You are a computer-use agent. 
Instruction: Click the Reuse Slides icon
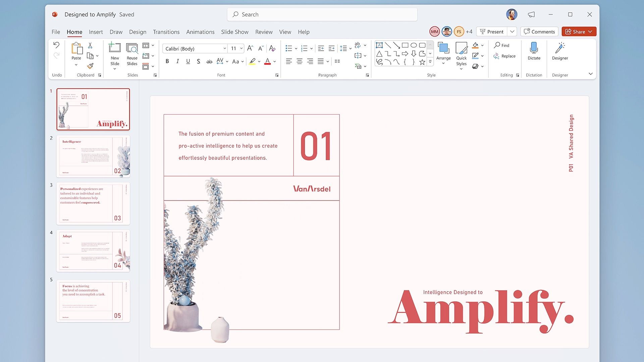pos(132,54)
